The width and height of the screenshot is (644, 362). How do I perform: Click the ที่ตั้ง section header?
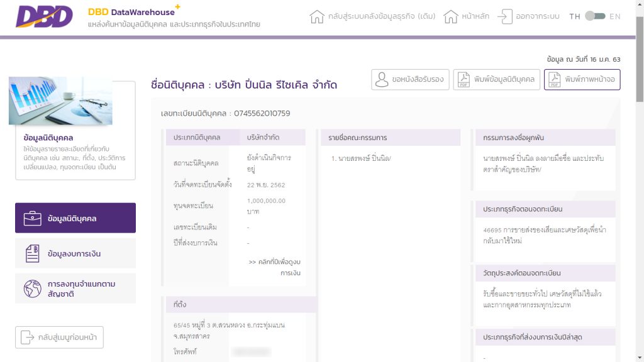[x=241, y=305]
